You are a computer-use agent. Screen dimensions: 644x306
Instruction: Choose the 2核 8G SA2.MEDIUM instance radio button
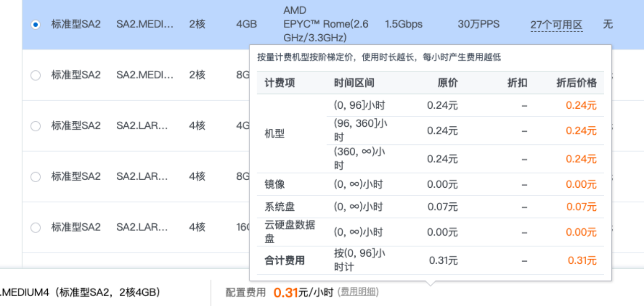pos(35,75)
